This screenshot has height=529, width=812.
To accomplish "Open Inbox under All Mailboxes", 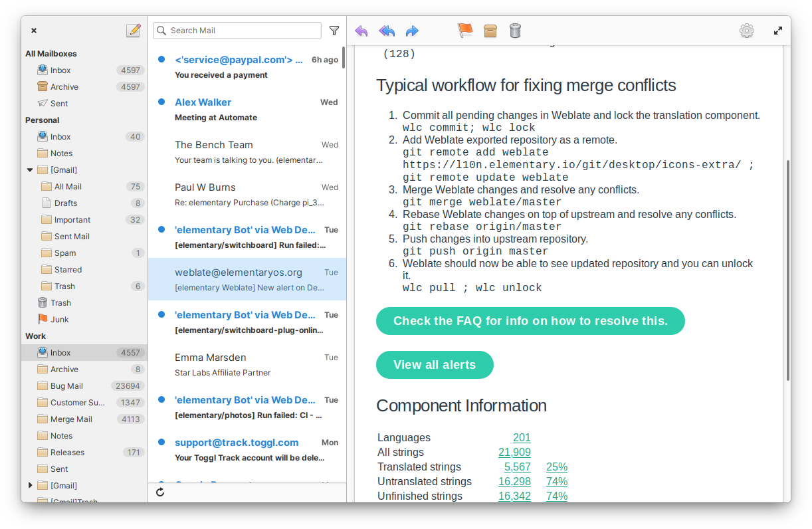I will pyautogui.click(x=84, y=70).
